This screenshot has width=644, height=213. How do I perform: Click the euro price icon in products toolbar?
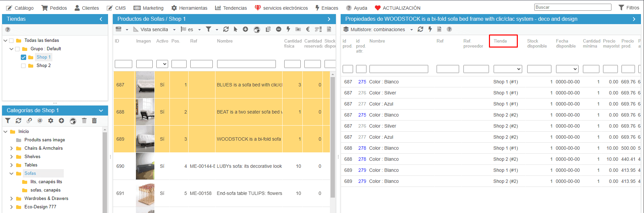click(308, 29)
